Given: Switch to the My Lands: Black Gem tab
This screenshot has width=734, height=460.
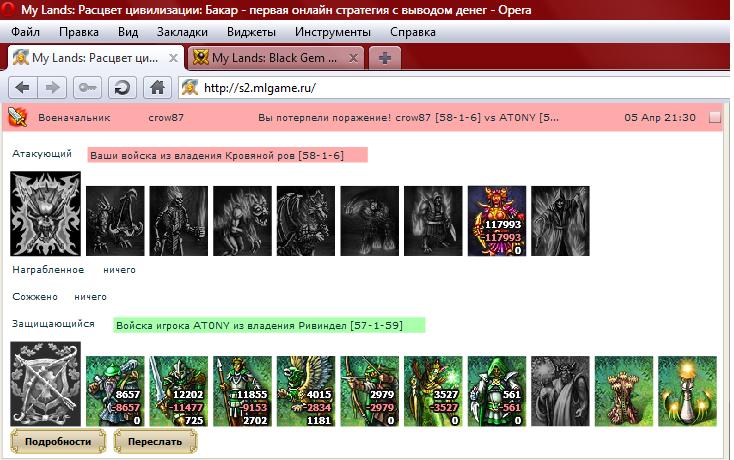Looking at the screenshot, I should 275,58.
